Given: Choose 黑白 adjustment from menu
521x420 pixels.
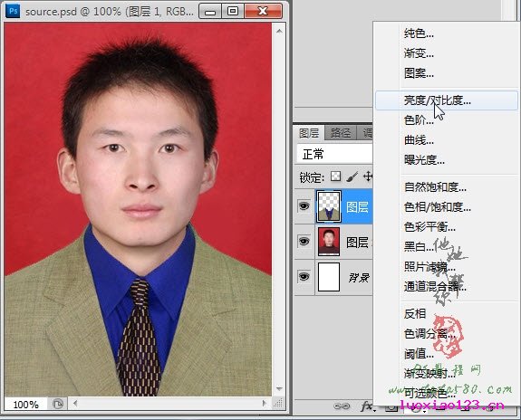Looking at the screenshot, I should click(x=419, y=247).
